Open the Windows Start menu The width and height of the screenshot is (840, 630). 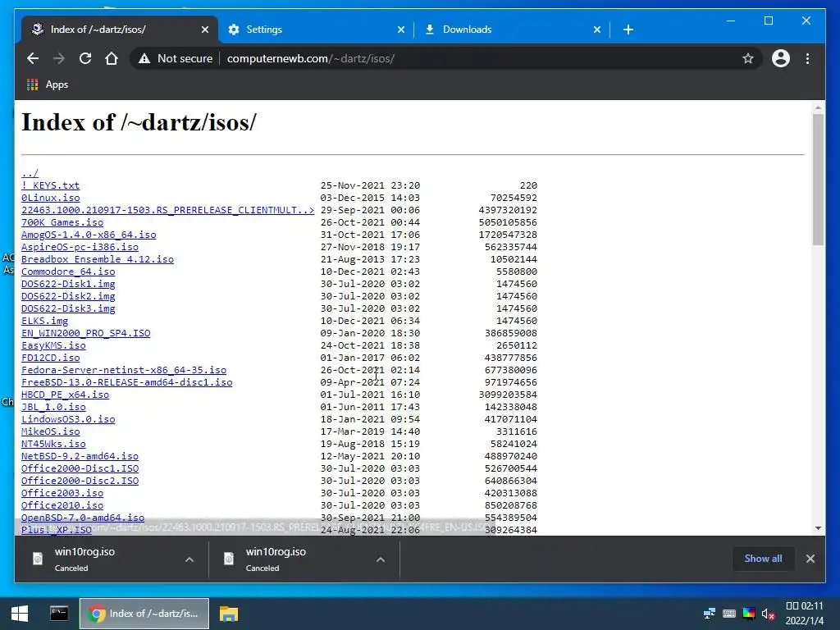click(x=20, y=614)
